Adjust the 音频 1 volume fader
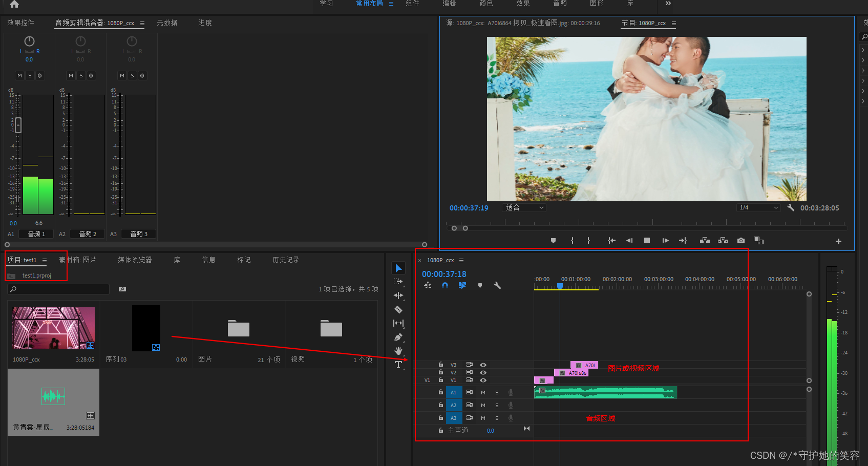The image size is (868, 466). (18, 125)
